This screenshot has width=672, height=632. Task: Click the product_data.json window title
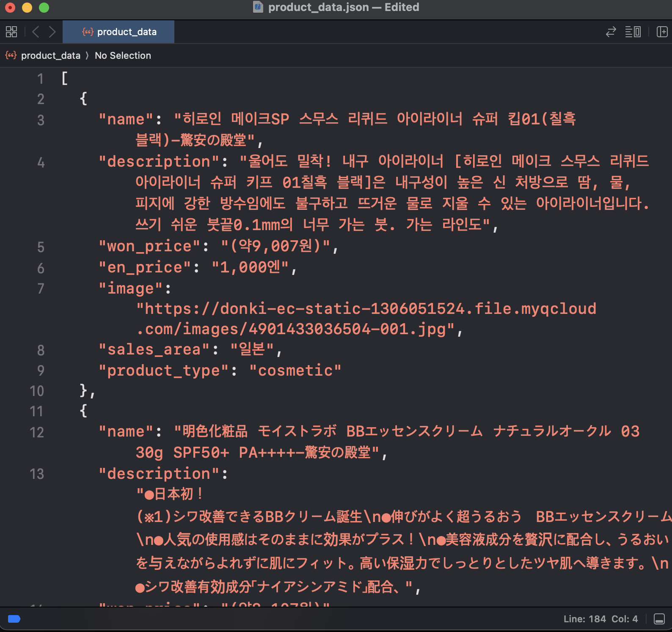click(344, 7)
